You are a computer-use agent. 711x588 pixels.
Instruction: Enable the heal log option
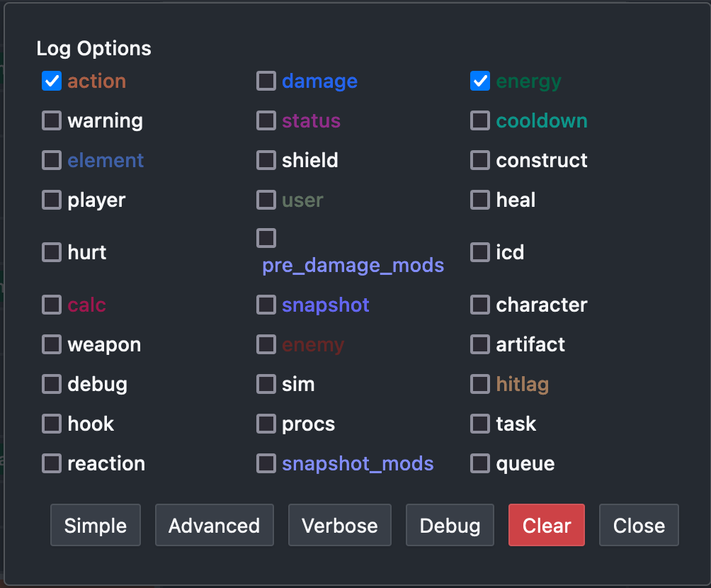pos(479,200)
